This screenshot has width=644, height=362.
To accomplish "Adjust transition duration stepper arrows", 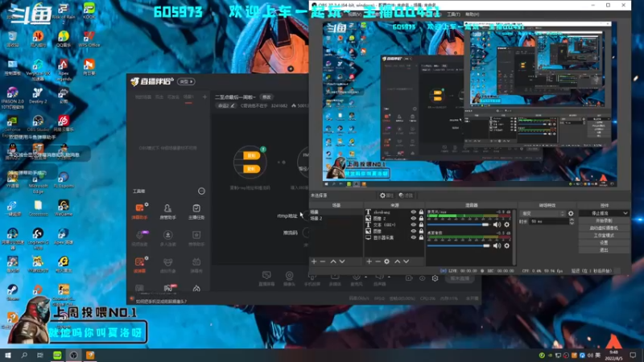I will [x=572, y=221].
